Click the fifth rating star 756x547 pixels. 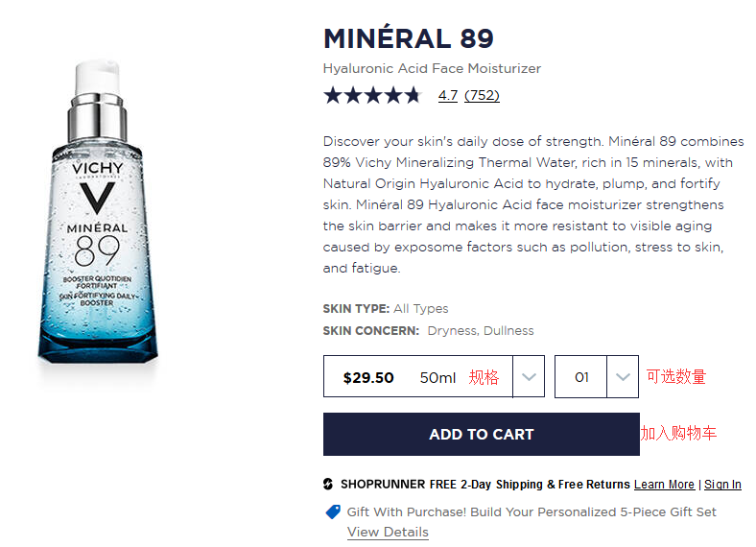[x=413, y=95]
